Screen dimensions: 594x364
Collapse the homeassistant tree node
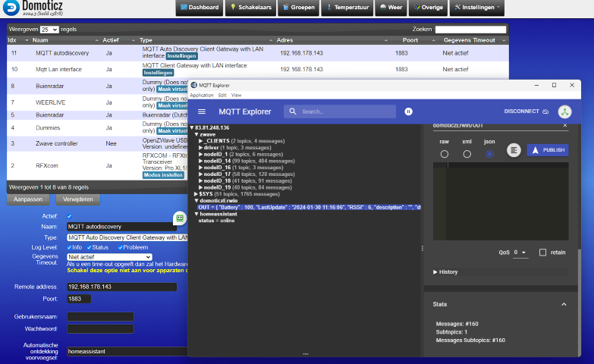(196, 214)
